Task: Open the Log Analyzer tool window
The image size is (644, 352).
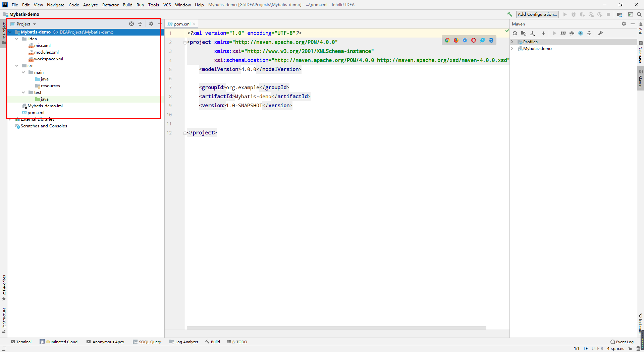Action: pos(184,342)
